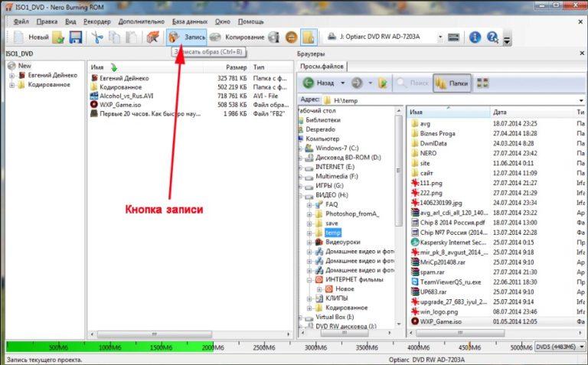588x365 pixels.
Task: Select Кодированное folder in compilation list
Action: click(x=120, y=87)
